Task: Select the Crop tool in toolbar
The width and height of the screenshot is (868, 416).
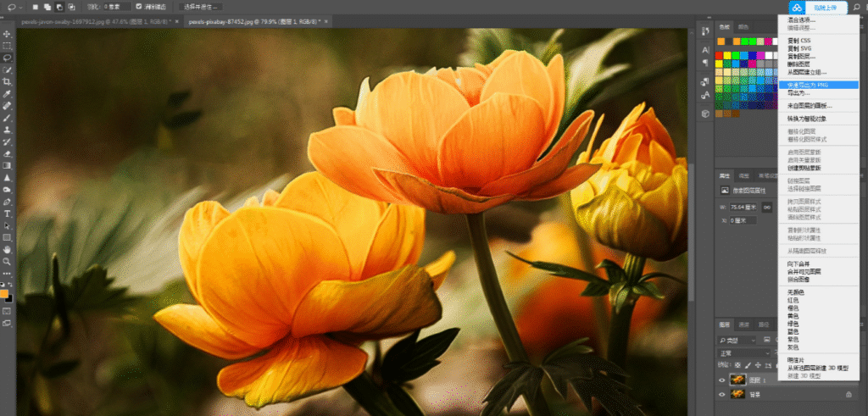Action: click(x=7, y=82)
